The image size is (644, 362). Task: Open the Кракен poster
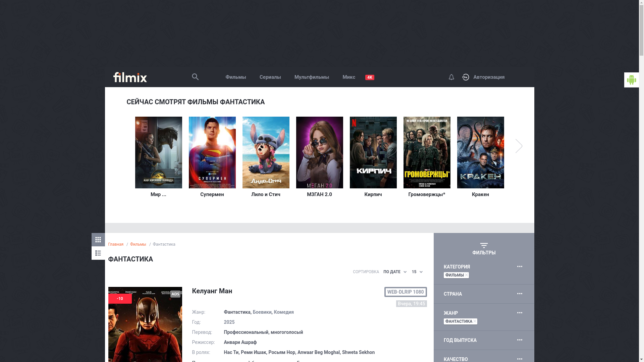click(x=480, y=153)
